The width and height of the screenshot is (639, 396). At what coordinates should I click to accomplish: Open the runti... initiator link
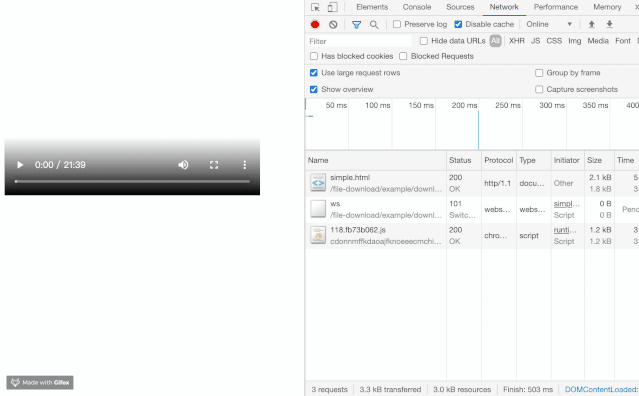click(565, 230)
